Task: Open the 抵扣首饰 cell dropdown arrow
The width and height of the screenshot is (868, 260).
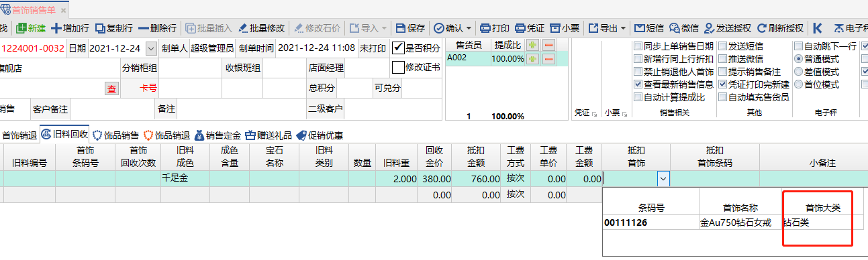Action: [663, 179]
